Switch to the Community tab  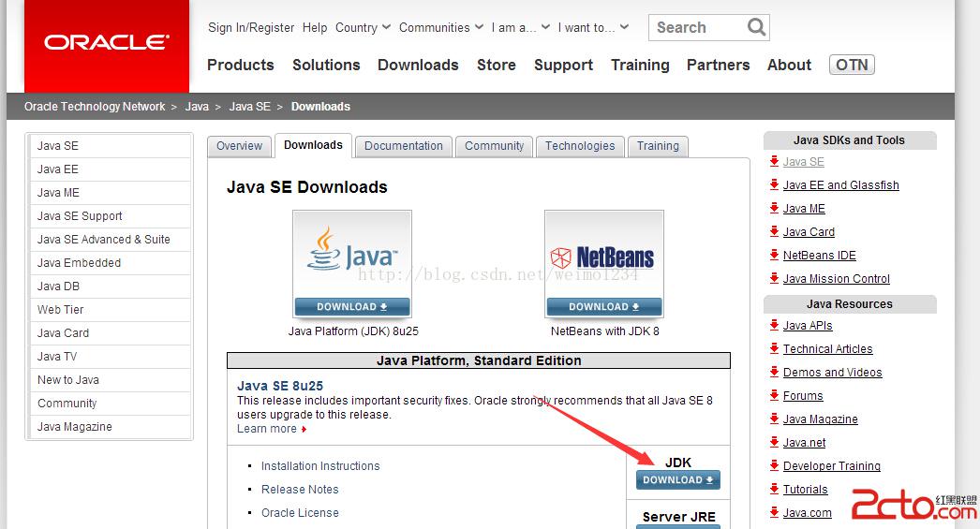495,146
